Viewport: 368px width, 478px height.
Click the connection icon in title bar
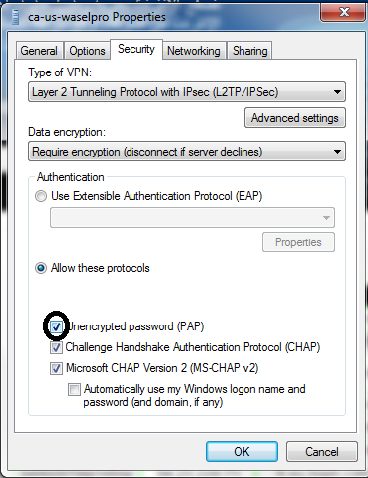(15, 17)
